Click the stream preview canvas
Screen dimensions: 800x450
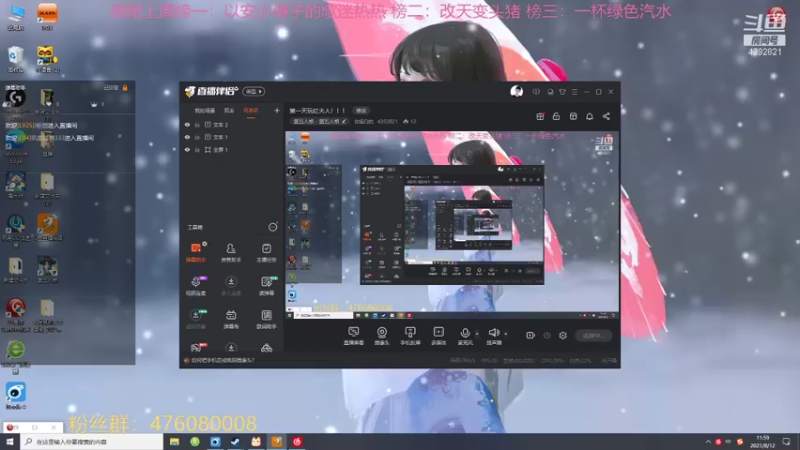click(452, 225)
